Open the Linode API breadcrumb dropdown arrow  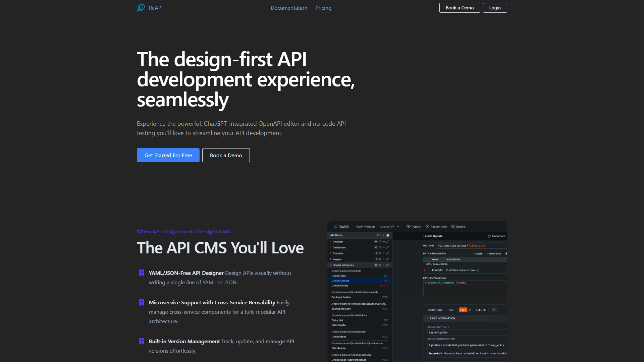coord(398,227)
